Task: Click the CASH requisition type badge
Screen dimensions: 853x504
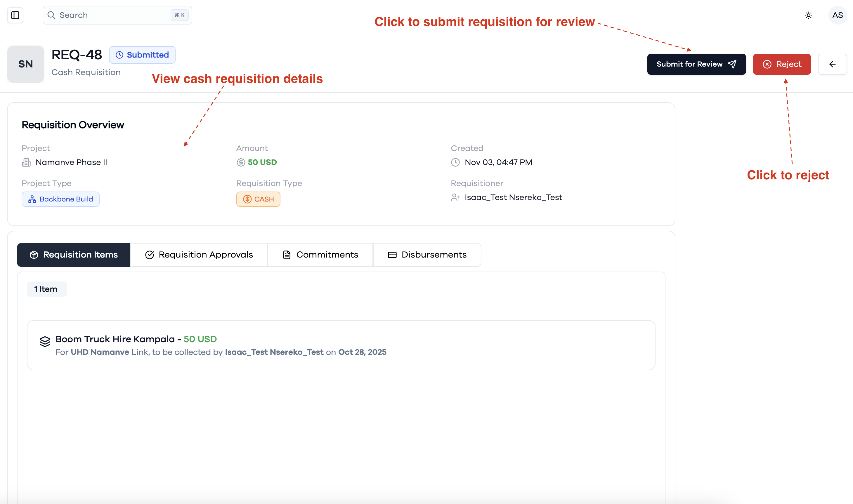Action: [258, 199]
